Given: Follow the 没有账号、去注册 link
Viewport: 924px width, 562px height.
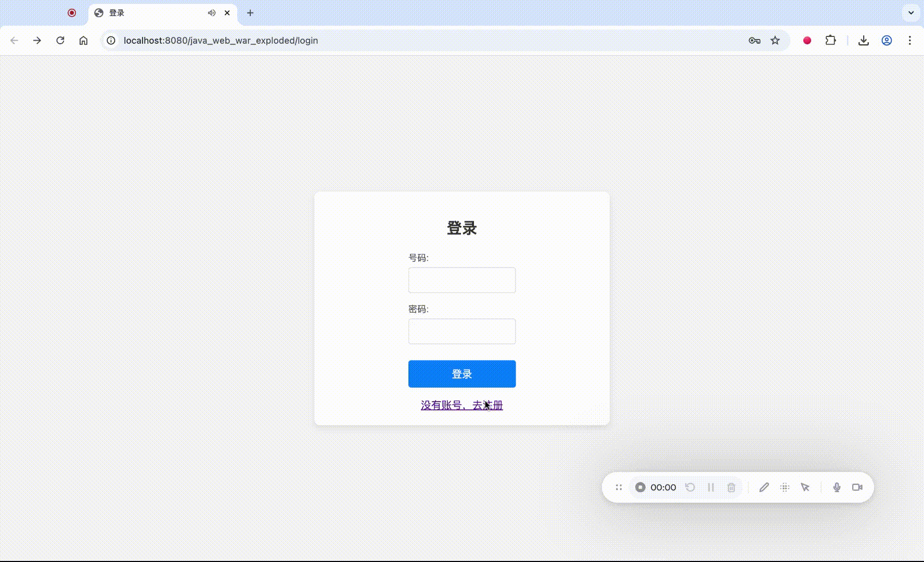Looking at the screenshot, I should [461, 405].
